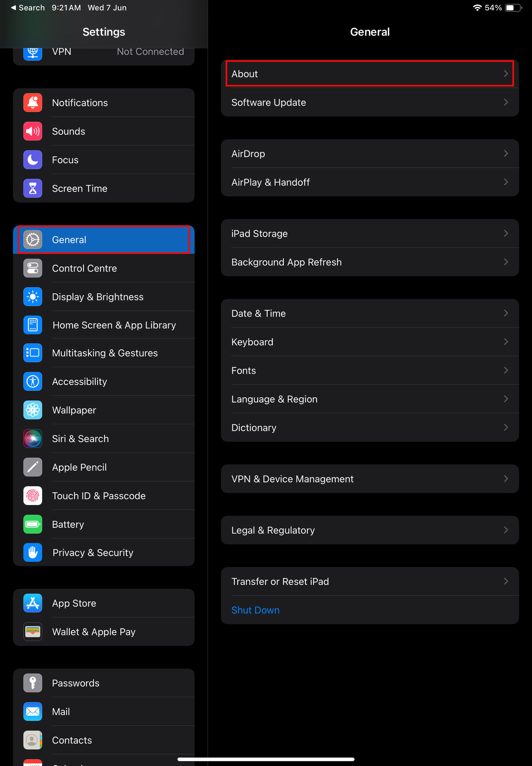Image resolution: width=532 pixels, height=766 pixels.
Task: Select General in settings sidebar
Action: pyautogui.click(x=104, y=240)
